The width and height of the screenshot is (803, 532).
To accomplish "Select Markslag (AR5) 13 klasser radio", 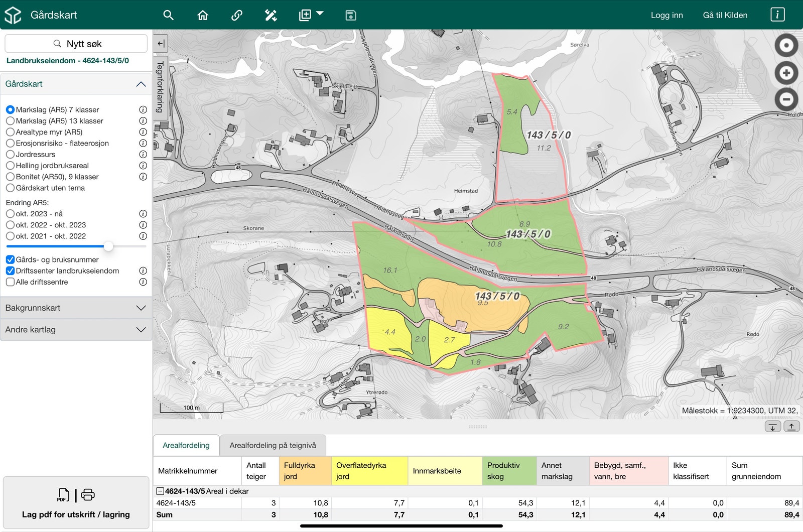I will point(10,121).
